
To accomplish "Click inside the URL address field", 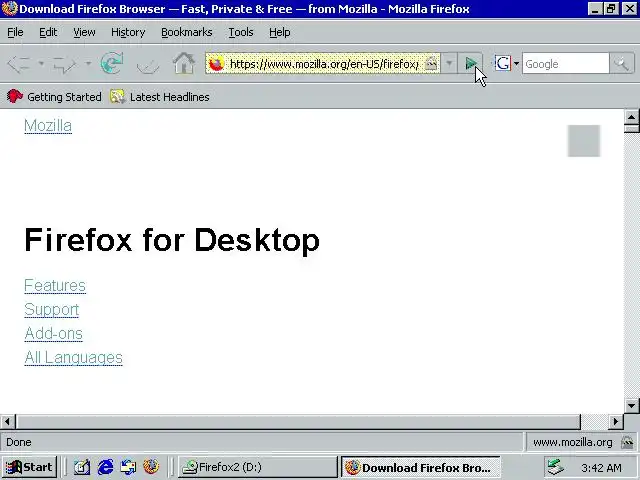I will click(x=324, y=64).
